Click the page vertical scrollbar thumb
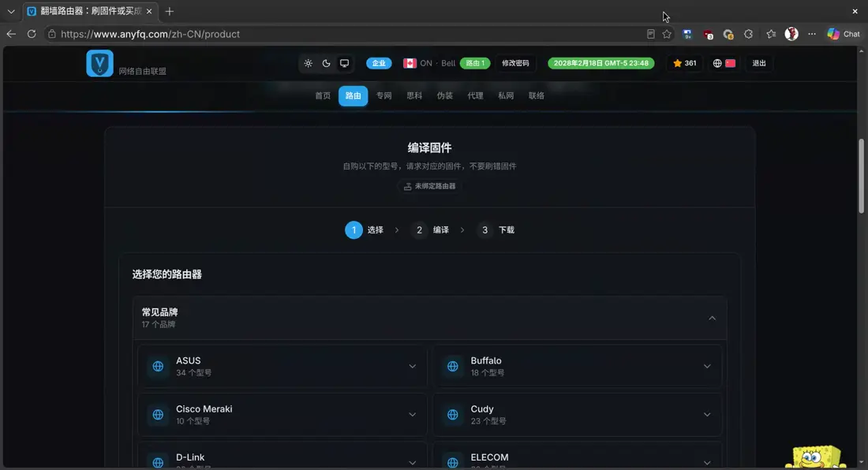 click(x=861, y=175)
